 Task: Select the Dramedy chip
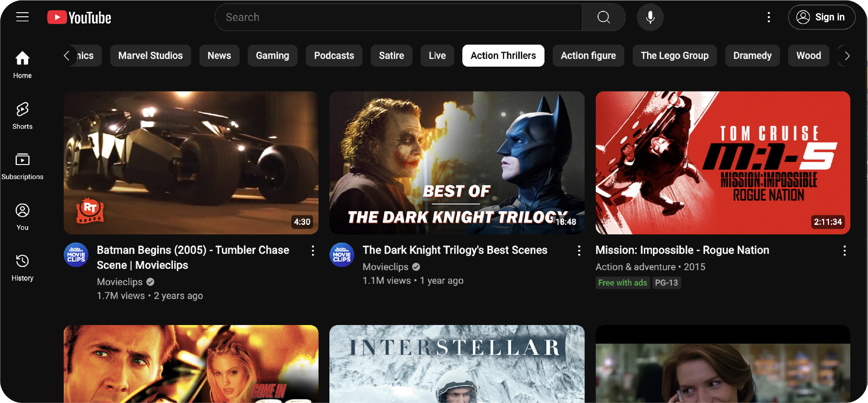[752, 56]
